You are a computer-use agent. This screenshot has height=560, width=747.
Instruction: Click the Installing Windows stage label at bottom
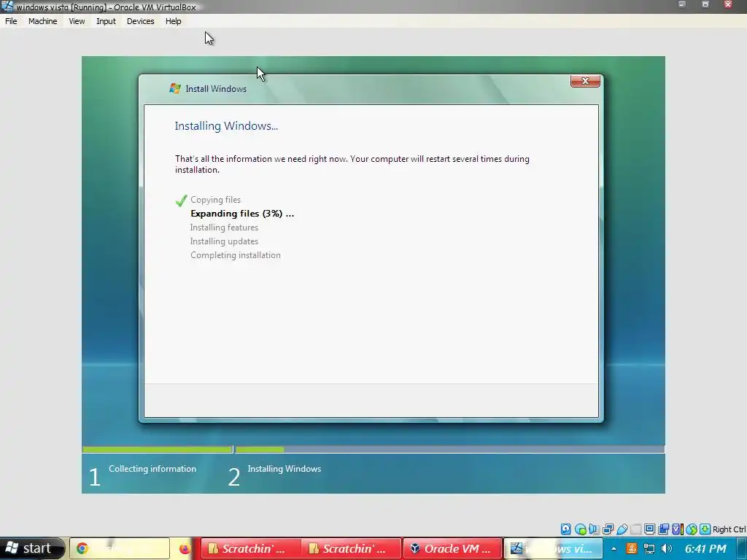[x=284, y=469]
